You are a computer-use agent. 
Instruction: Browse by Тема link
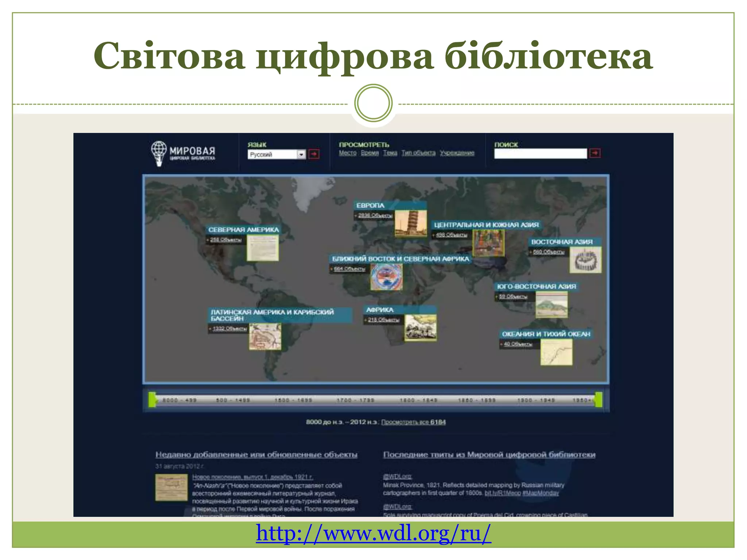390,153
